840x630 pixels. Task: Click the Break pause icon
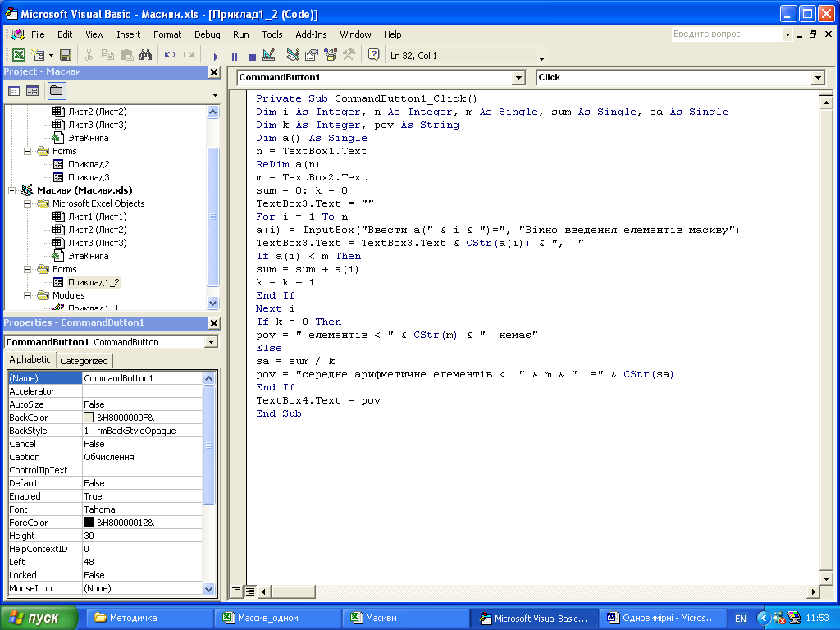click(x=235, y=57)
